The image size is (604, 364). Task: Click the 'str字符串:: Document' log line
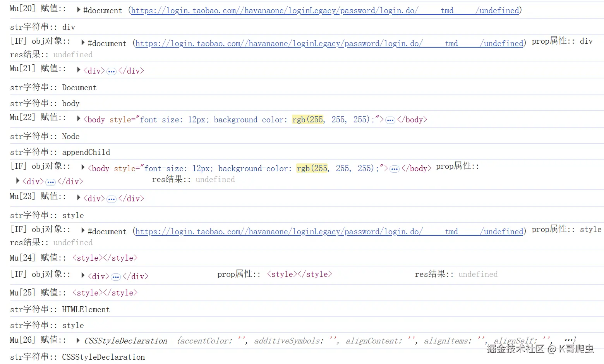[x=53, y=88]
